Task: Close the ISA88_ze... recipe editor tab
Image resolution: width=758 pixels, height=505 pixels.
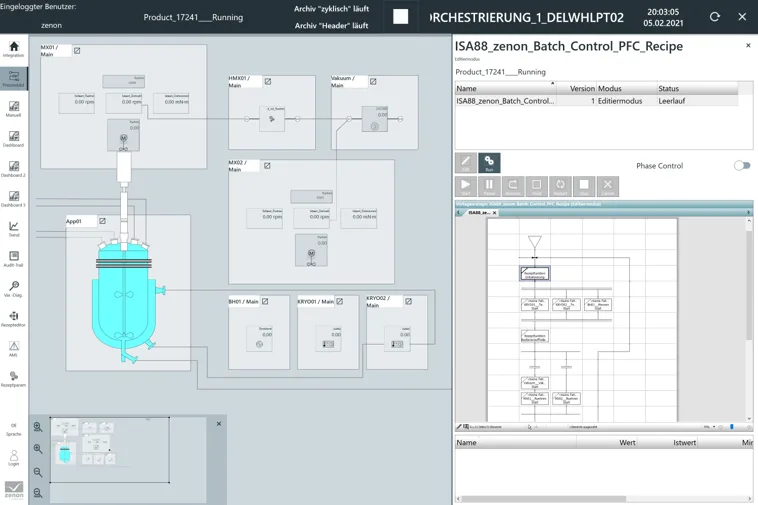Action: [x=495, y=213]
